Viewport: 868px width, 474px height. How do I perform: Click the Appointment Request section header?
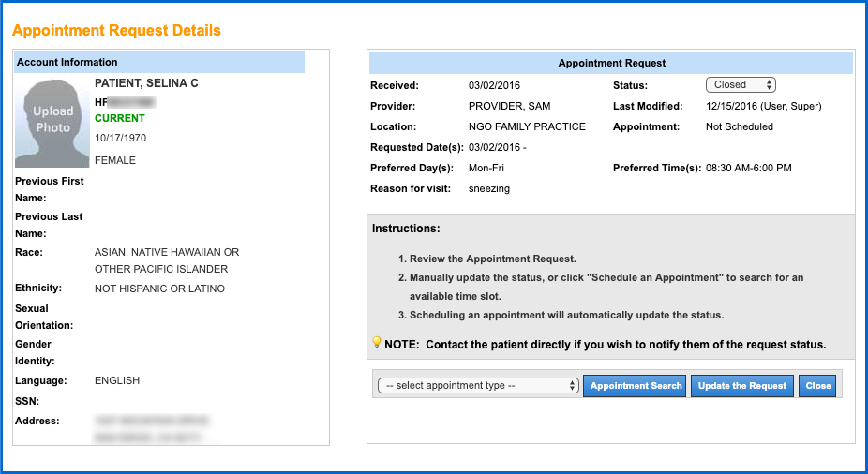pyautogui.click(x=611, y=64)
